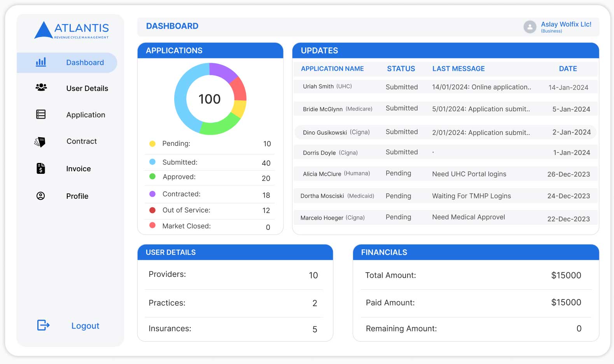Click the Atlantis logo
This screenshot has width=614, height=364.
(72, 30)
